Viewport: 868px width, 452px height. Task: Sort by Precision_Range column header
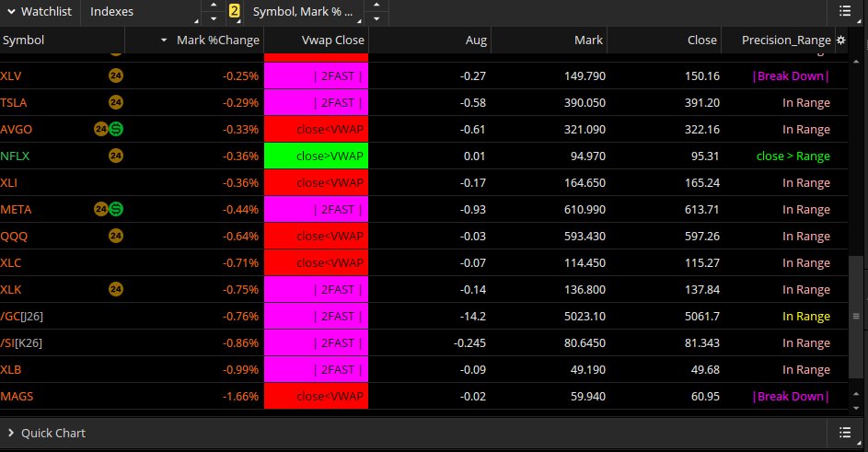click(x=786, y=40)
